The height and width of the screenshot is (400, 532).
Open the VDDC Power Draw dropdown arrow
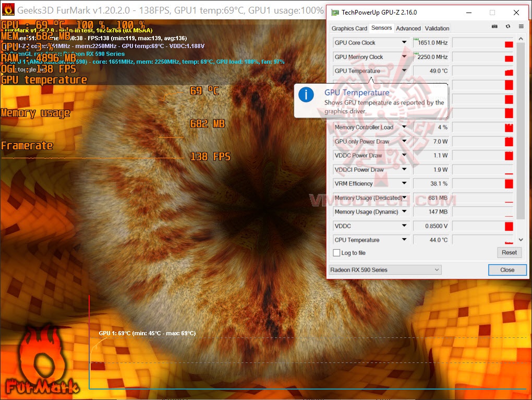[x=404, y=155]
